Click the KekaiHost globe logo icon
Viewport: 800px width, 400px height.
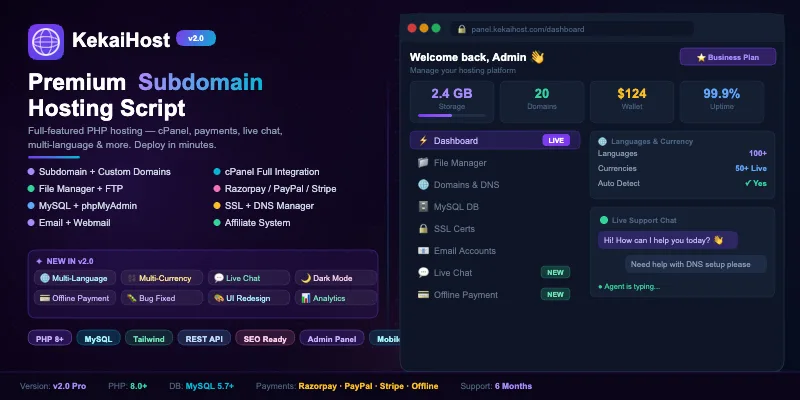(46, 42)
